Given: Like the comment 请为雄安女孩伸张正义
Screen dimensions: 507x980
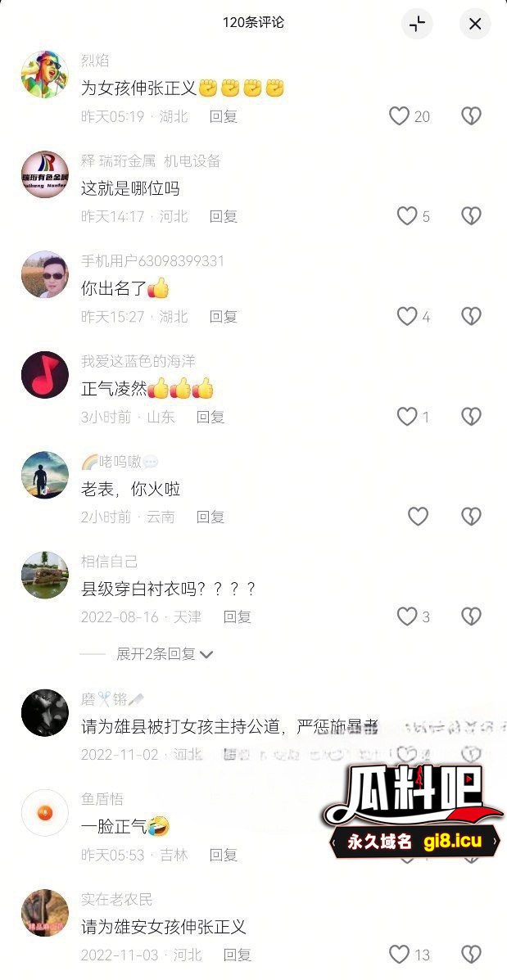Looking at the screenshot, I should pos(400,955).
